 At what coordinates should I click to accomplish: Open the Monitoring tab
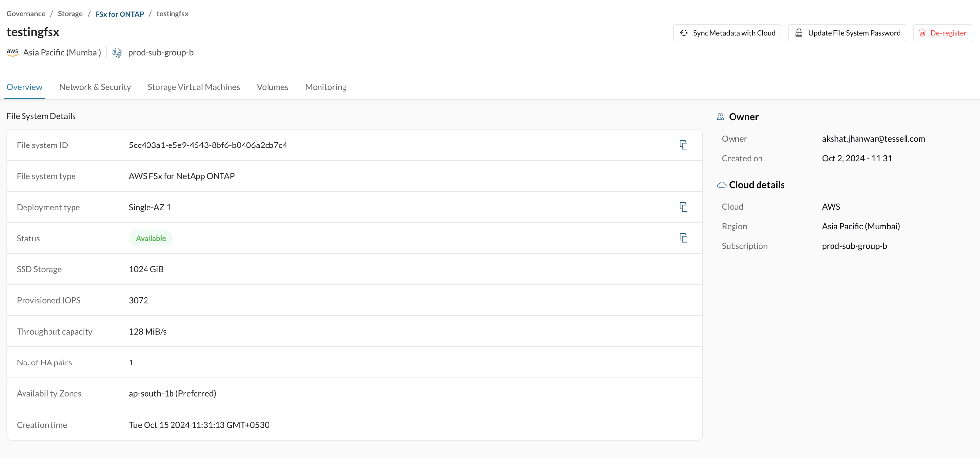point(326,87)
